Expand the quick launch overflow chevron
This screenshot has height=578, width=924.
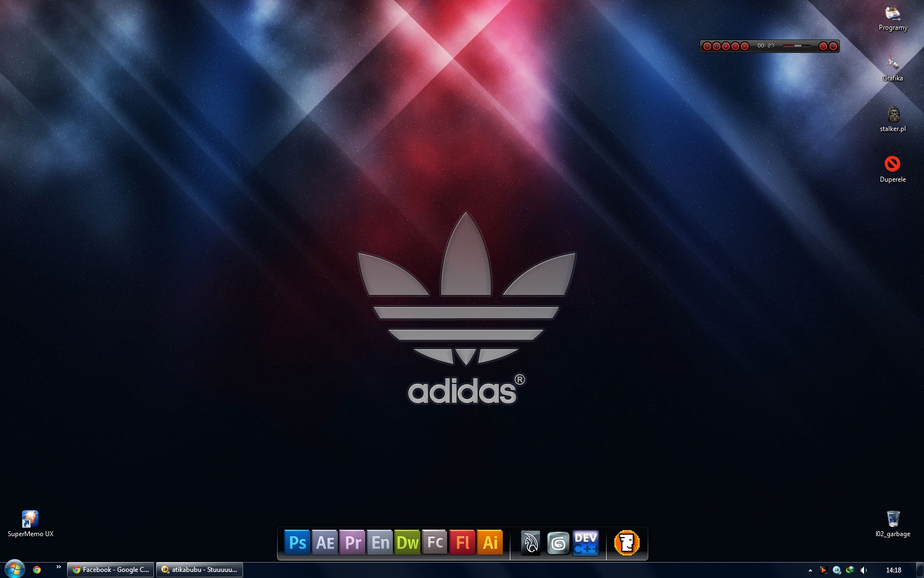click(x=58, y=567)
